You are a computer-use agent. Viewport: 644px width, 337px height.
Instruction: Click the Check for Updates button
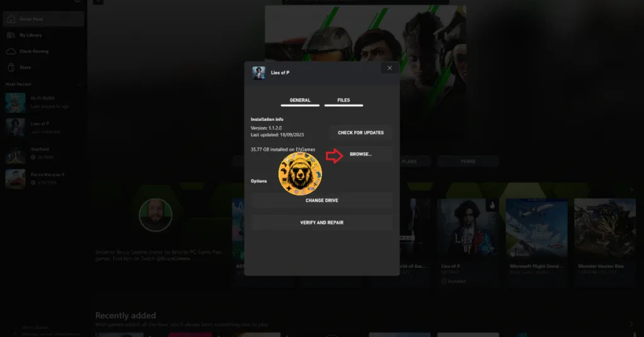coord(360,133)
